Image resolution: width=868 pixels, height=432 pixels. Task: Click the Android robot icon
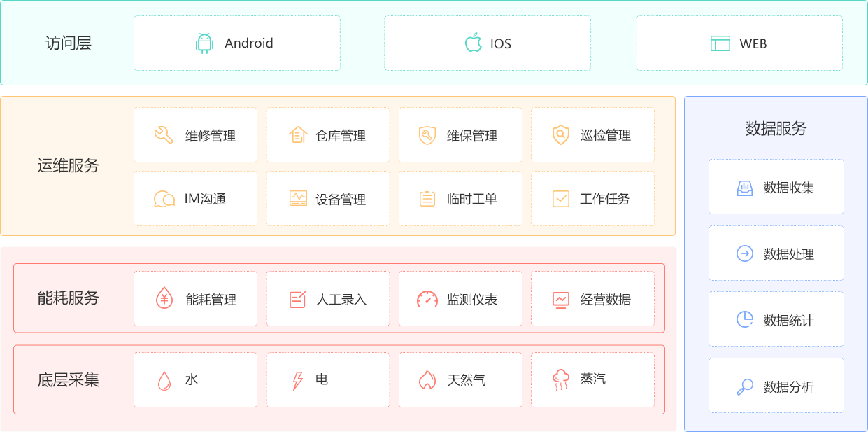[x=204, y=43]
